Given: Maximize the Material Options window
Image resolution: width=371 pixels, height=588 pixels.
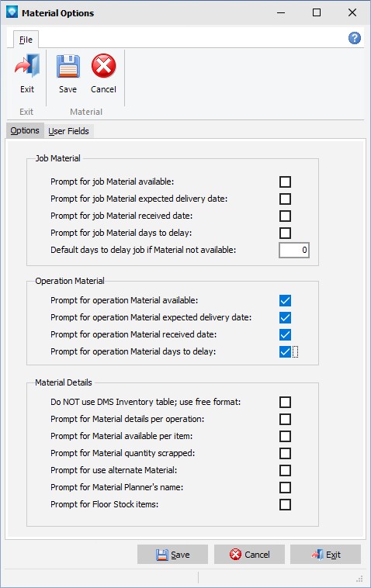Looking at the screenshot, I should (x=317, y=12).
